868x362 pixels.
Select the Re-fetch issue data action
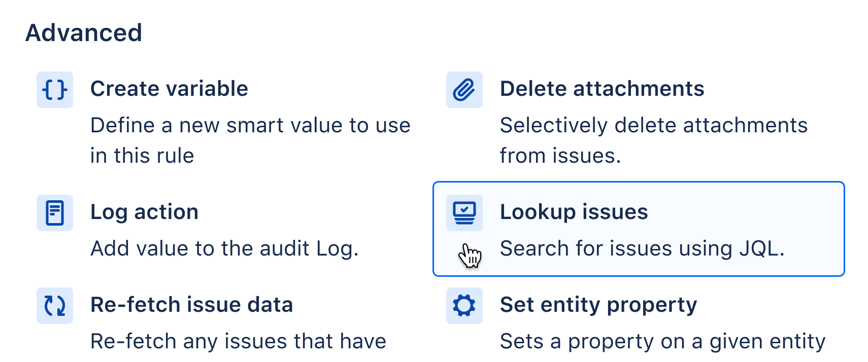point(192,304)
